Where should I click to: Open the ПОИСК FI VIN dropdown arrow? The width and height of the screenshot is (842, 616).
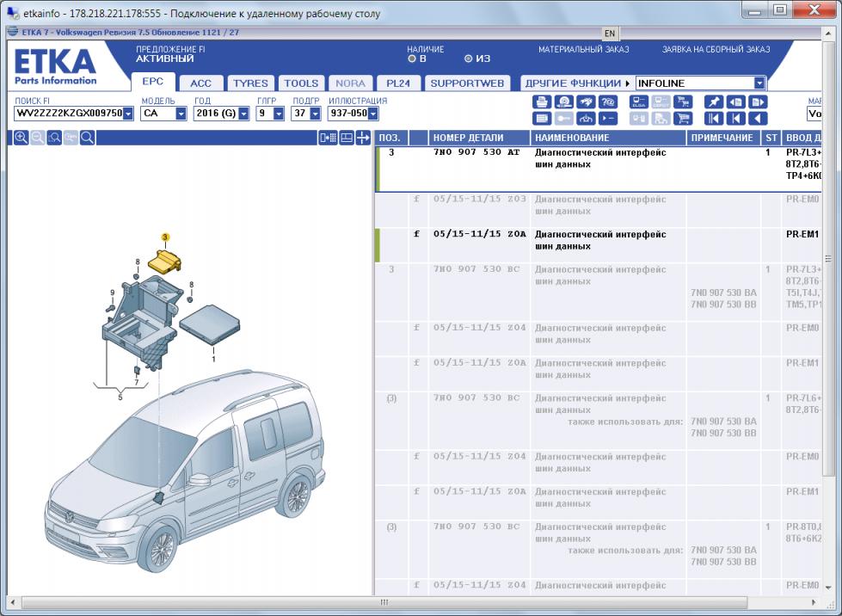point(128,114)
